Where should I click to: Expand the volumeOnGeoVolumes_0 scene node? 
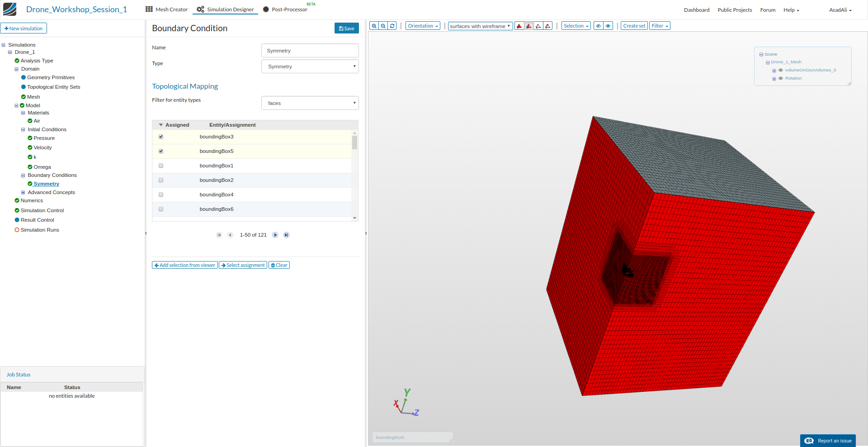pyautogui.click(x=774, y=71)
